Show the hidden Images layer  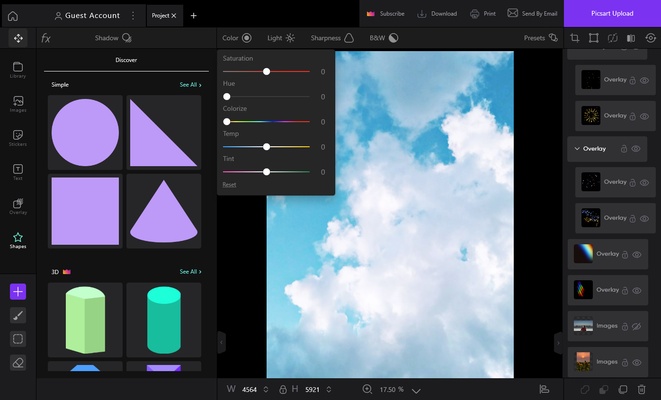pyautogui.click(x=637, y=326)
